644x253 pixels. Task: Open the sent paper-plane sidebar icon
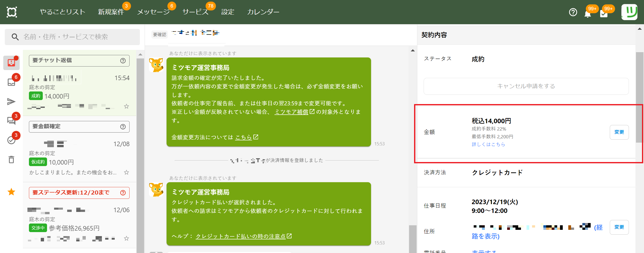11,102
